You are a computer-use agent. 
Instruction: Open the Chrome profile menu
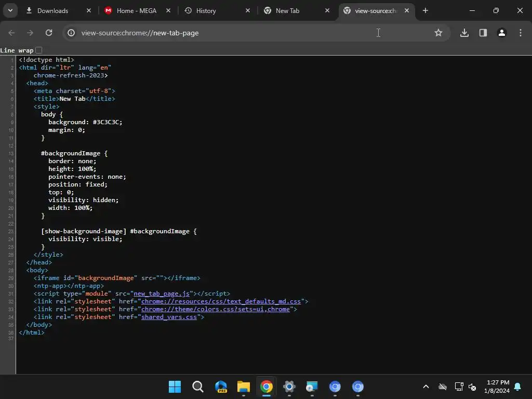pyautogui.click(x=502, y=33)
